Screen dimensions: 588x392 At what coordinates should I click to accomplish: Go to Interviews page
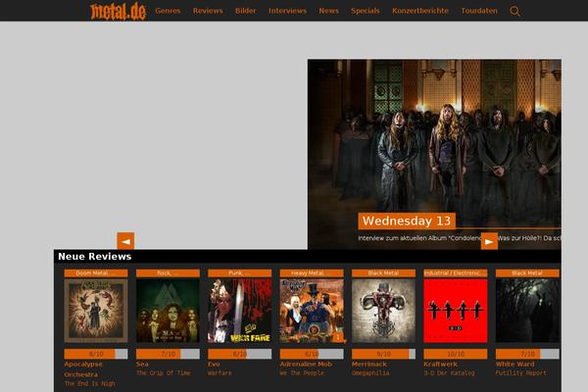pyautogui.click(x=287, y=11)
